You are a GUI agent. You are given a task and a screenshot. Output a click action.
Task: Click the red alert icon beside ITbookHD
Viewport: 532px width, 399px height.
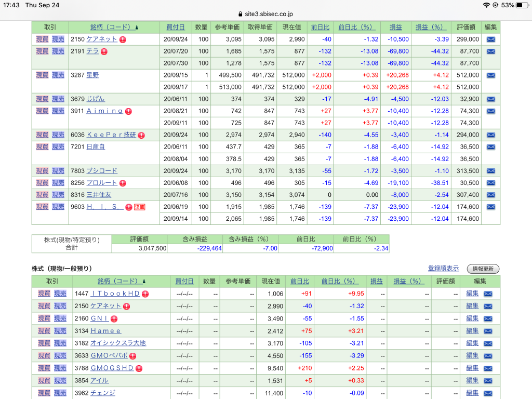pos(145,294)
